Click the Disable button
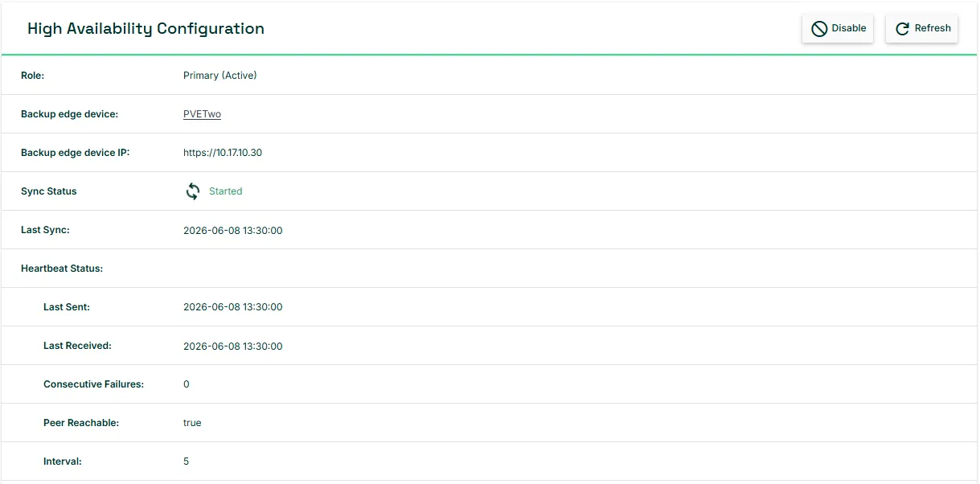 pos(838,28)
